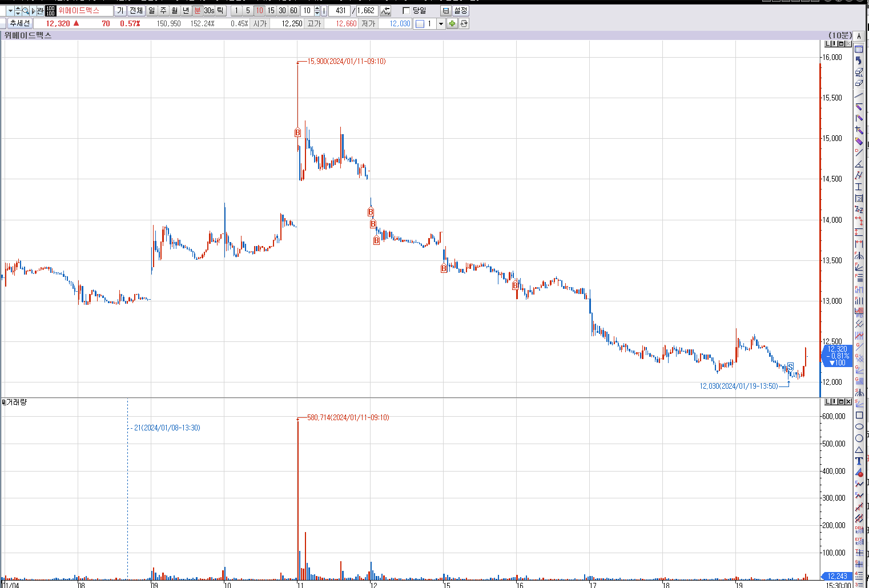Open the stock search magnifier icon
This screenshot has width=869, height=588.
[25, 11]
